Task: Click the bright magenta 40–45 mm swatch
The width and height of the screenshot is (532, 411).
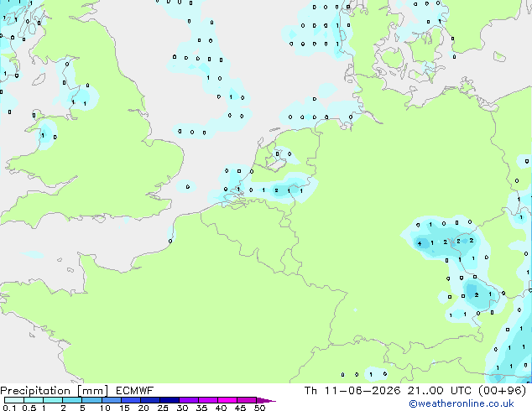Action: coord(227,400)
